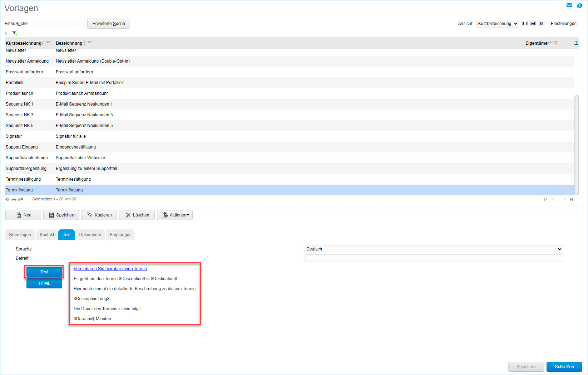Image resolution: width=588 pixels, height=375 pixels.
Task: Click the '$DescriptionLong$' placeholder text
Action: [x=92, y=299]
